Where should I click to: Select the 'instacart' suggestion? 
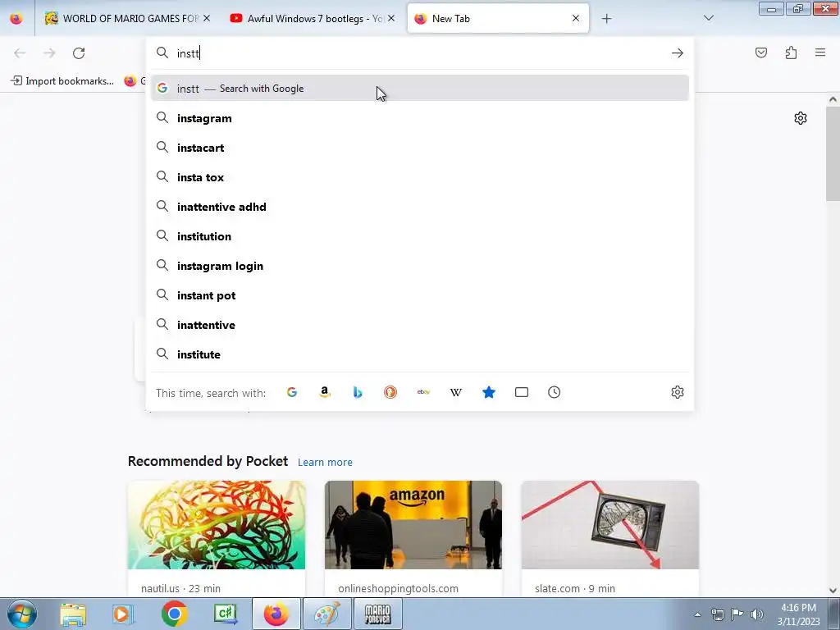pyautogui.click(x=419, y=148)
